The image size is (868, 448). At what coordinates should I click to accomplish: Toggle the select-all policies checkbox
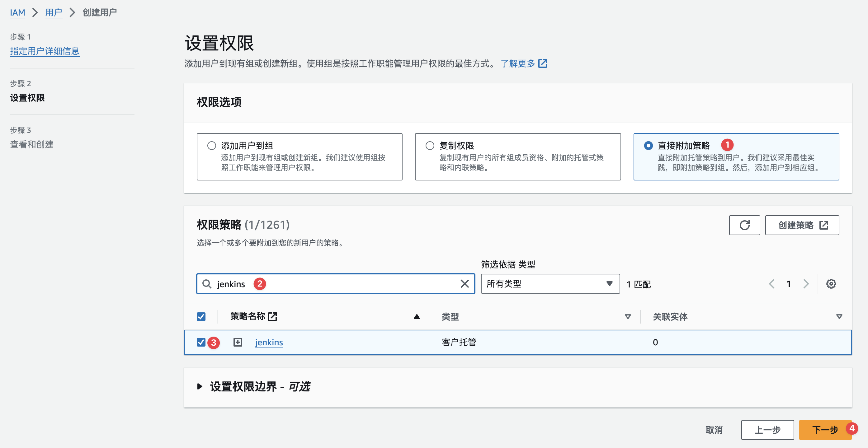coord(201,316)
